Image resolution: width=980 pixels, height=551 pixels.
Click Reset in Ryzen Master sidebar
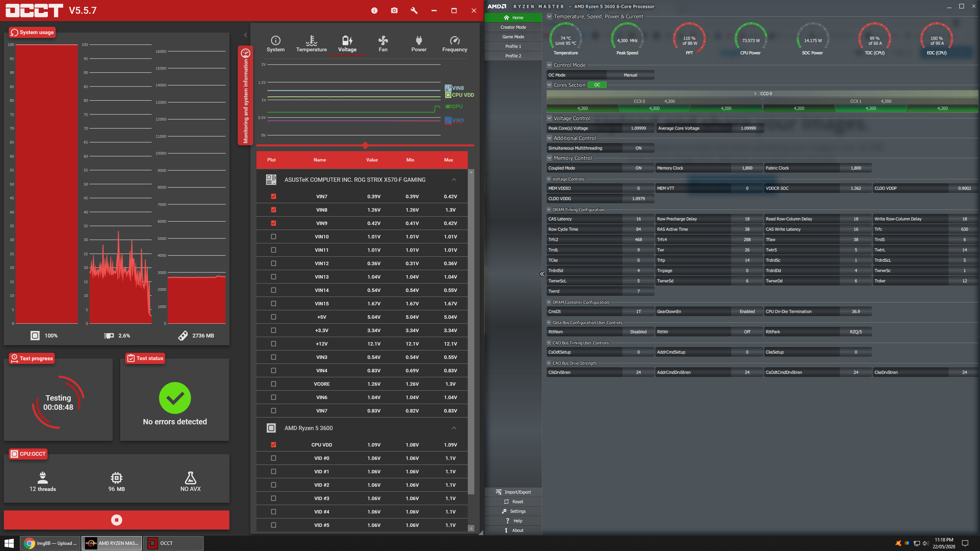[513, 502]
